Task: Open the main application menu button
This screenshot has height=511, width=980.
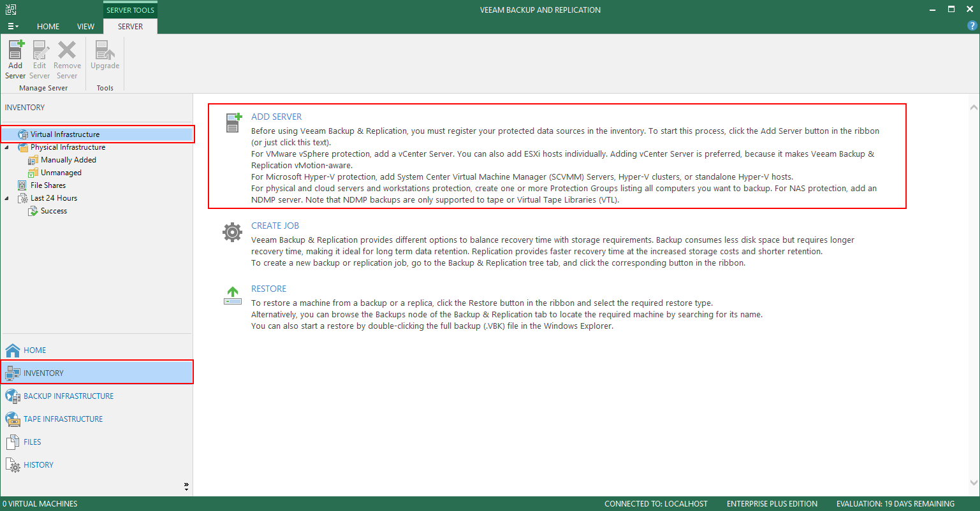Action: 13,26
